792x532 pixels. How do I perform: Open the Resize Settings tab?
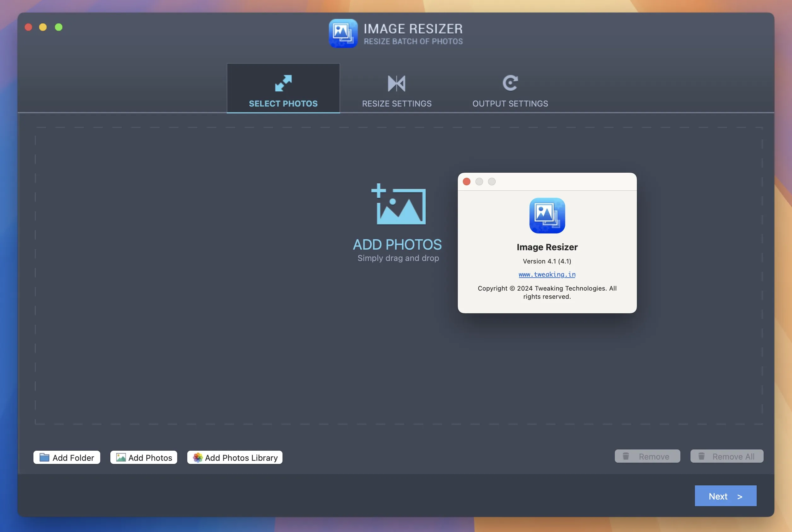pyautogui.click(x=397, y=88)
